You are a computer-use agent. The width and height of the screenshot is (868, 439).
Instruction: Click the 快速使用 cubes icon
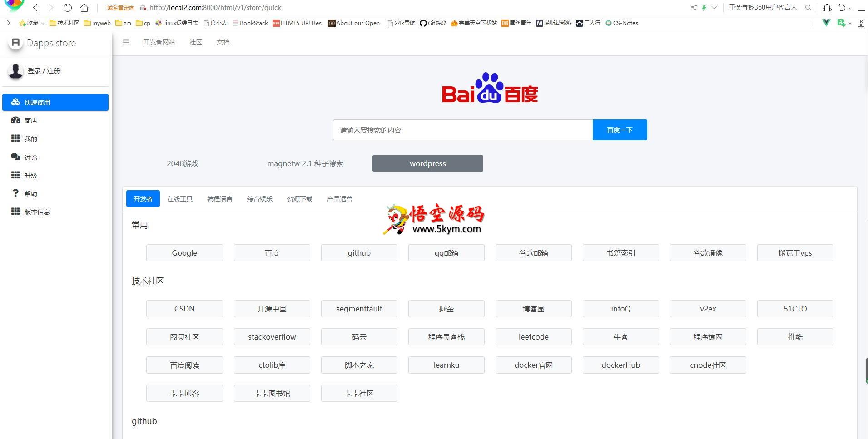click(x=15, y=102)
